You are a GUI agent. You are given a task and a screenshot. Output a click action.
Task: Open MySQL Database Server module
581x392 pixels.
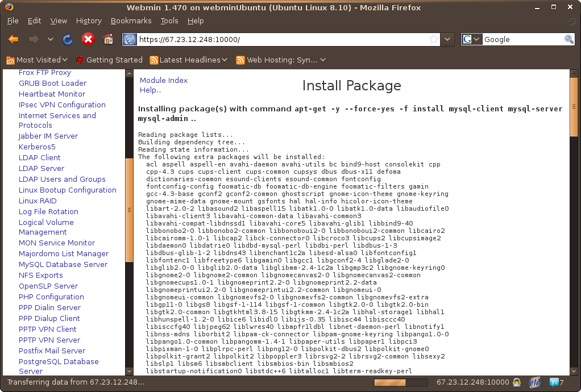[x=63, y=264]
